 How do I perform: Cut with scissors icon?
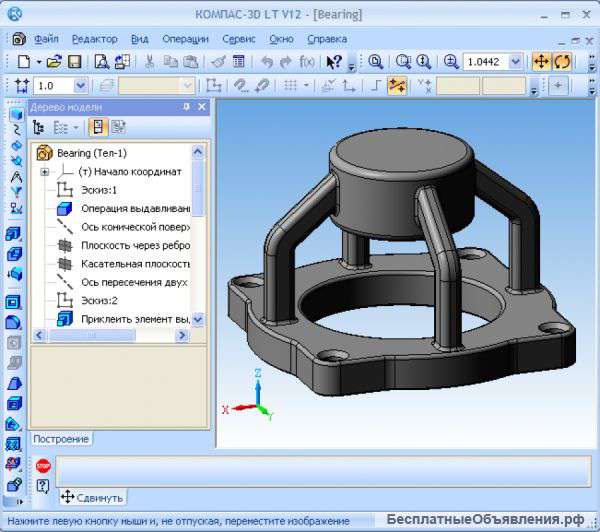[150, 61]
